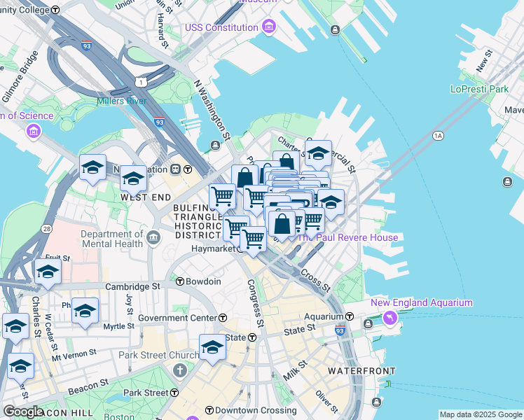
Task: Click the Downtown Crossing T symbol
Action: (x=209, y=410)
